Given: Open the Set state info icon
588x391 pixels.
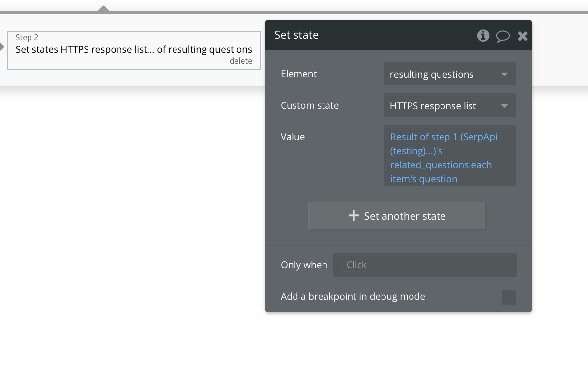Looking at the screenshot, I should point(483,35).
